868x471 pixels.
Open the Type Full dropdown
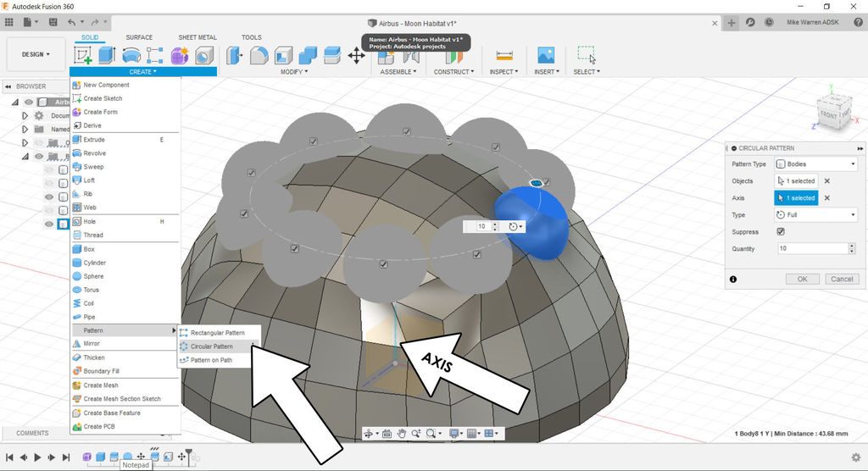[816, 215]
